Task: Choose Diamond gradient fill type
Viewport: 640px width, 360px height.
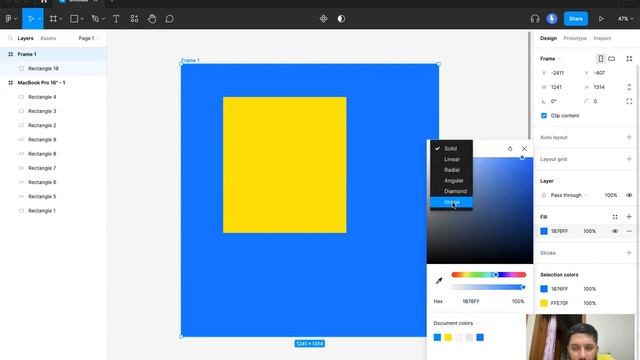Action: click(x=451, y=191)
